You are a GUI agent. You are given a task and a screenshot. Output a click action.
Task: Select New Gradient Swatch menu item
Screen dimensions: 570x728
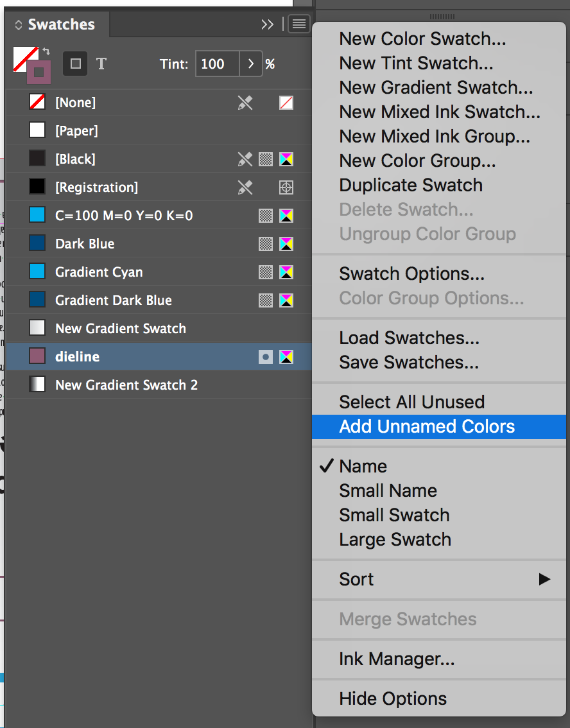click(436, 87)
